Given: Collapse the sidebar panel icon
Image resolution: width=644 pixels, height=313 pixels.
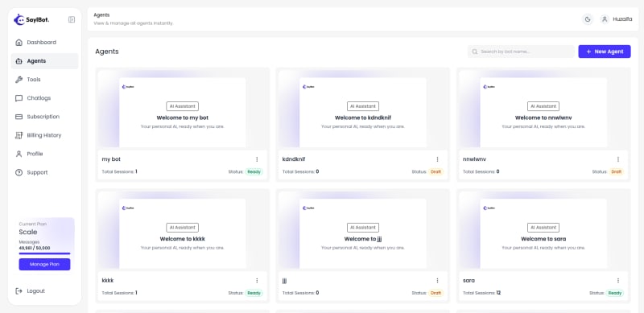Looking at the screenshot, I should click(72, 19).
